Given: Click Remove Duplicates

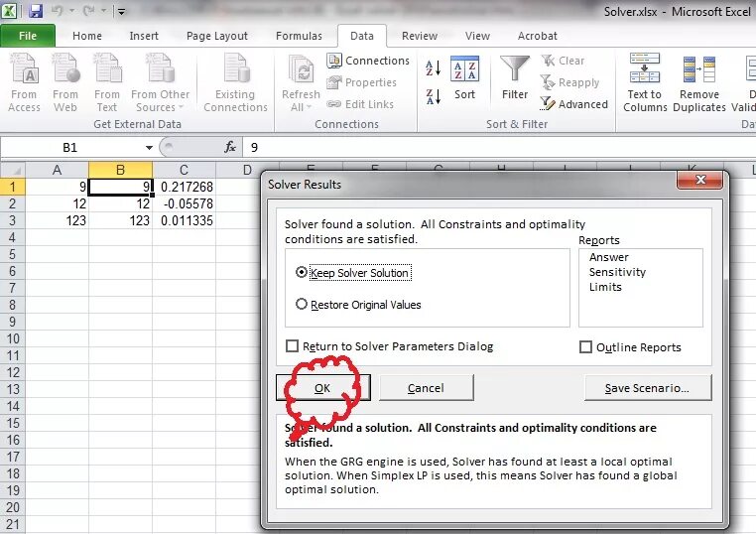Looking at the screenshot, I should tap(699, 83).
